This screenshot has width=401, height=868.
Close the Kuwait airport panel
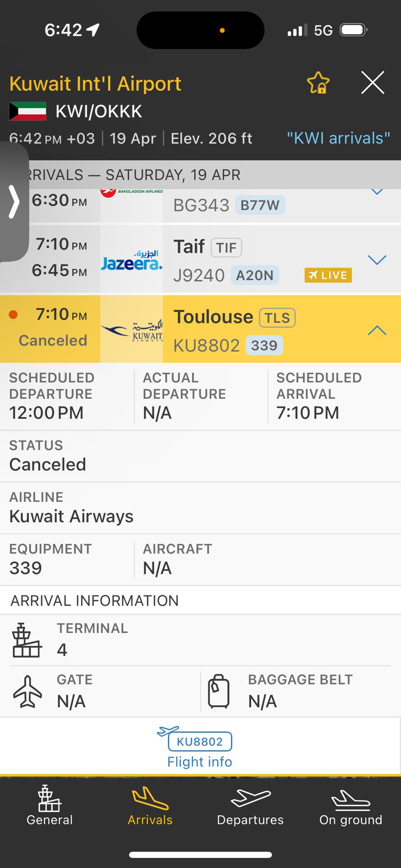click(373, 82)
